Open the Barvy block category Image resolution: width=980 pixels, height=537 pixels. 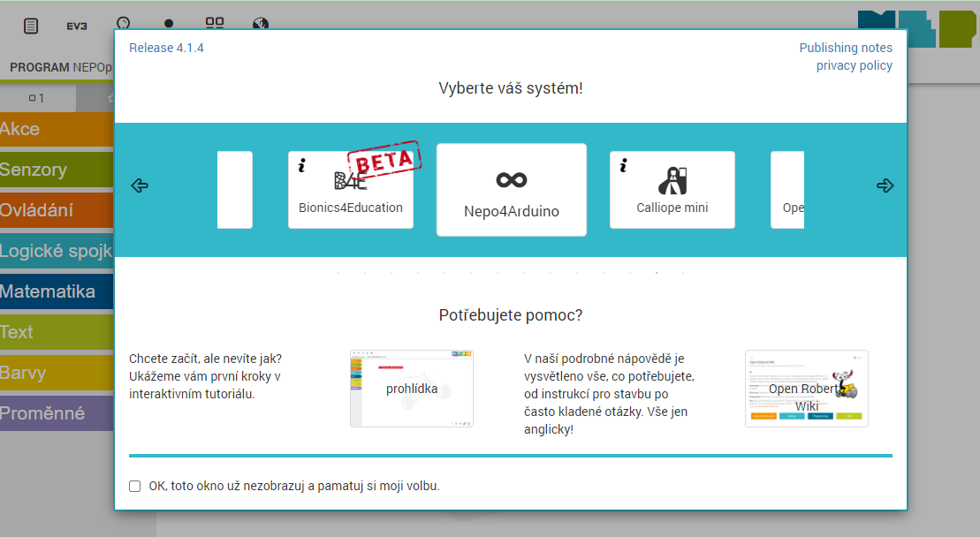tap(57, 373)
